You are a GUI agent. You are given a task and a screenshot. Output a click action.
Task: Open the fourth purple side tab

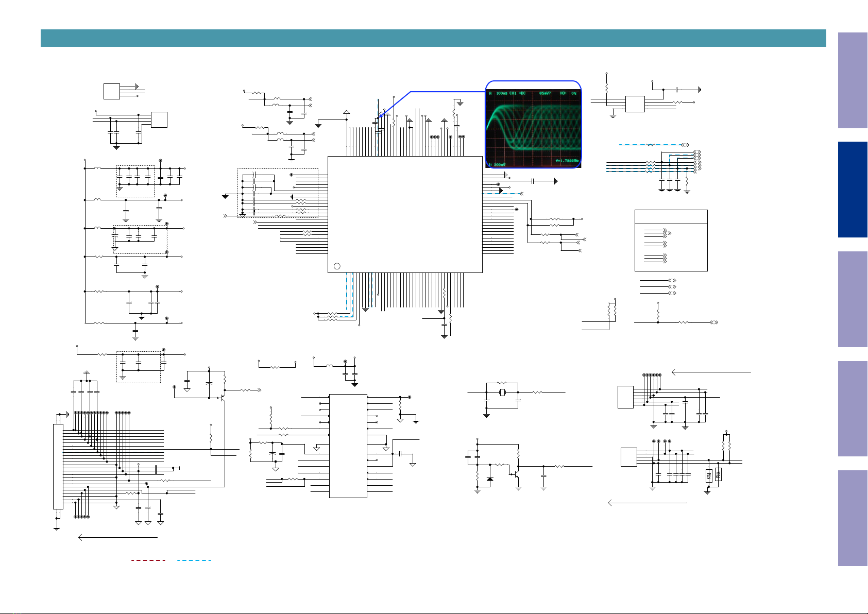tap(853, 408)
